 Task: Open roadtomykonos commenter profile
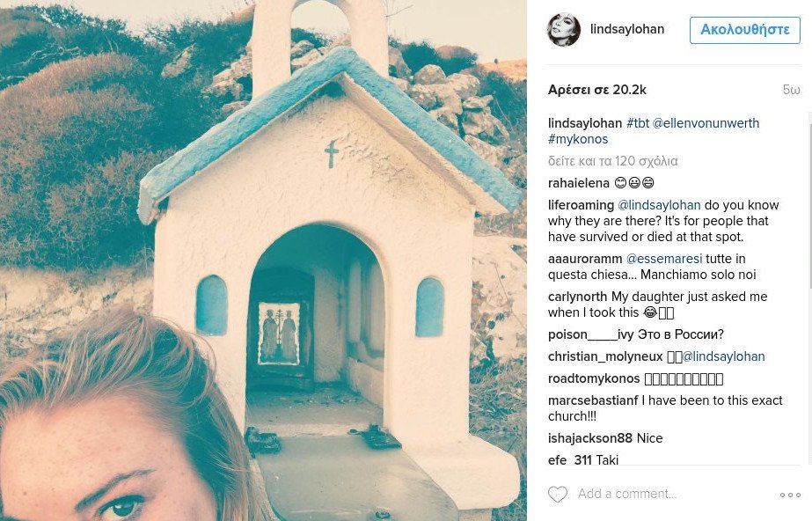click(594, 378)
